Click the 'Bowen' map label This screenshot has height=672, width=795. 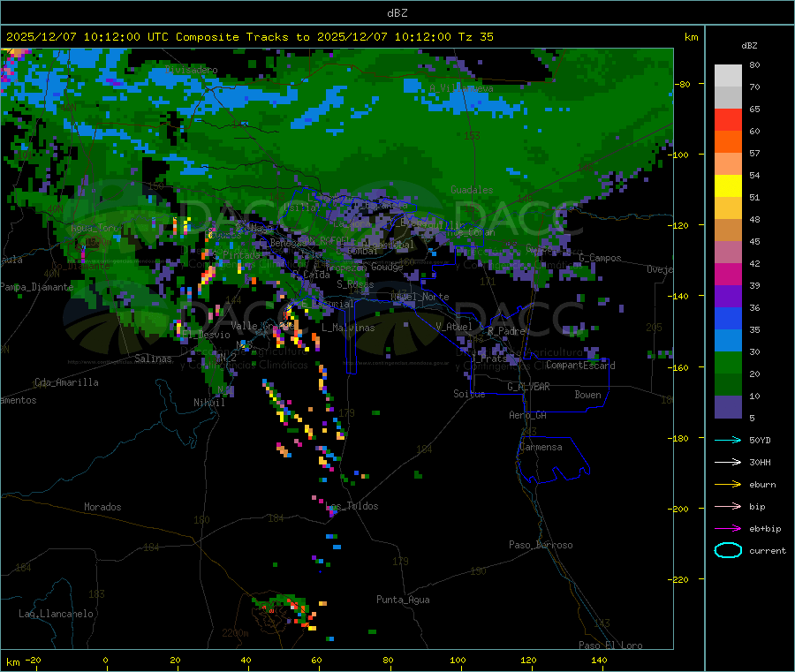(x=587, y=395)
